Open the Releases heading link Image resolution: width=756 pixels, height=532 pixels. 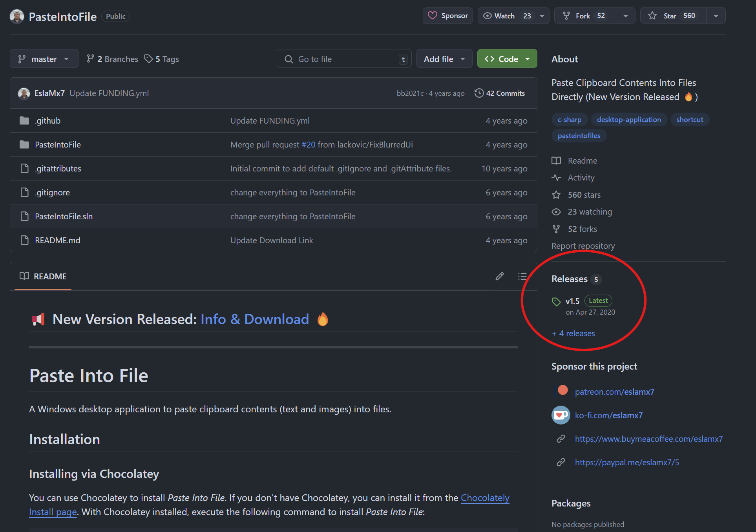(576, 279)
